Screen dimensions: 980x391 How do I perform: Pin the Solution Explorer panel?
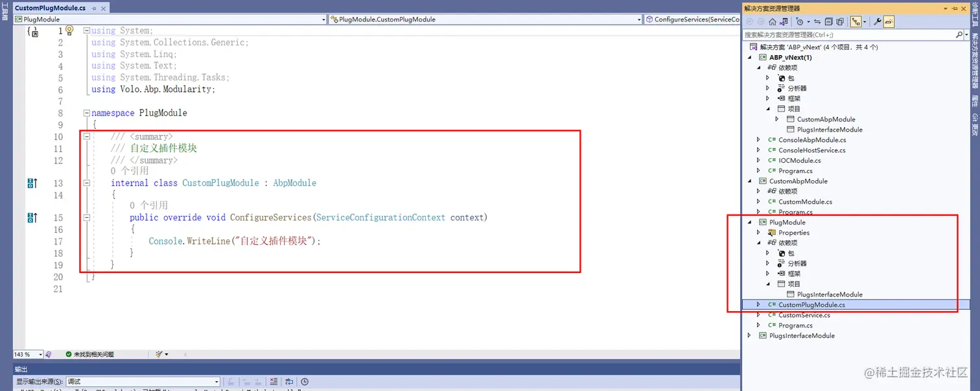tap(955, 8)
